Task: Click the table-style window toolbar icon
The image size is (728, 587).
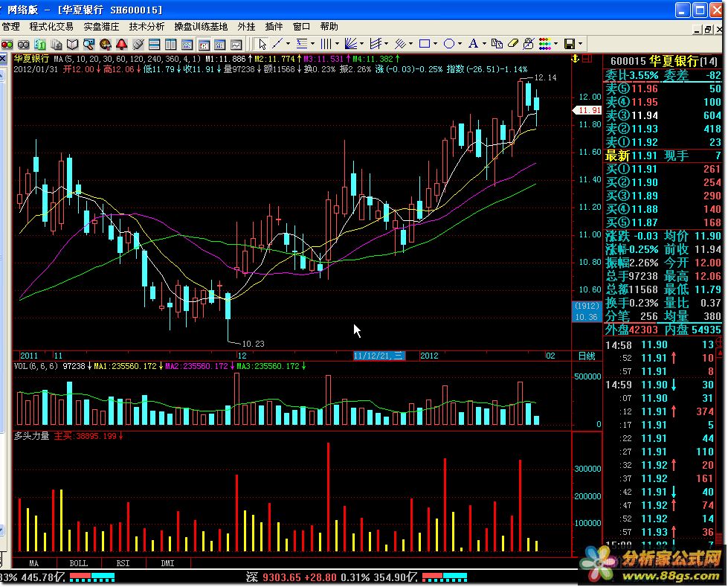Action: point(219,44)
